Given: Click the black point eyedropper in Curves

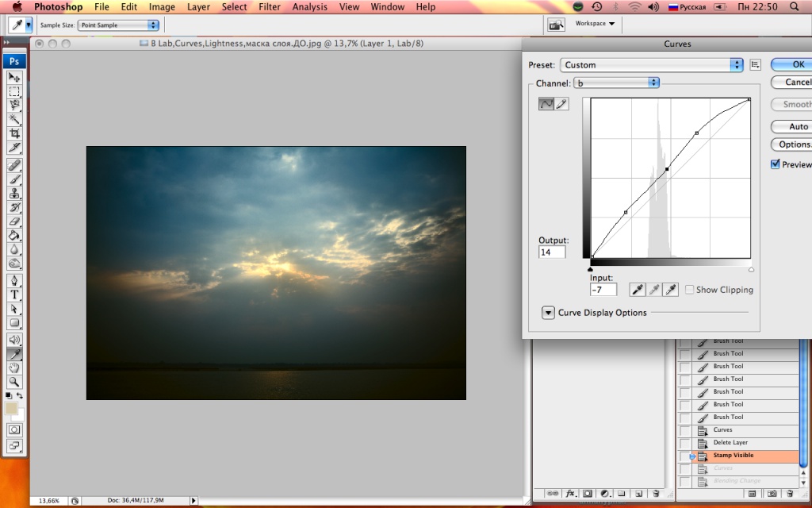Looking at the screenshot, I should 637,290.
